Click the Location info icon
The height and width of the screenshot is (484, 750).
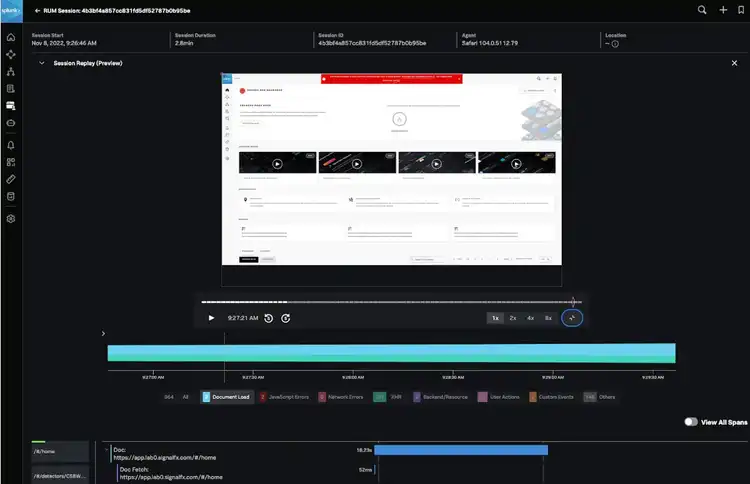(615, 44)
